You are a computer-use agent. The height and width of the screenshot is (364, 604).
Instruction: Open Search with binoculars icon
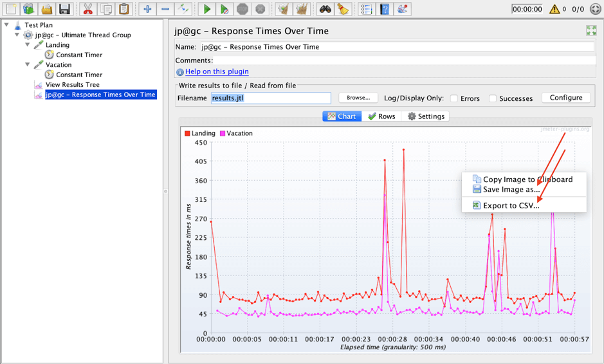(x=325, y=8)
